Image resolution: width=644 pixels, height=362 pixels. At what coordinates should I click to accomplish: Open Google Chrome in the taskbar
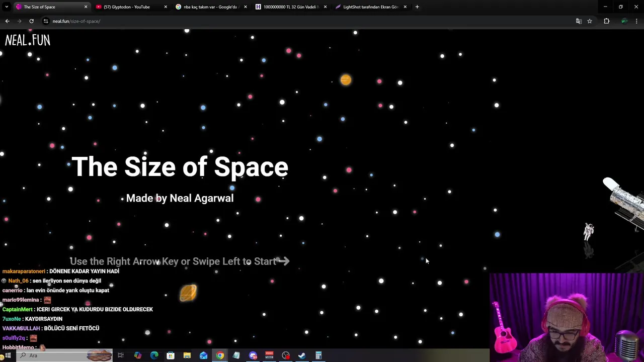click(x=220, y=355)
